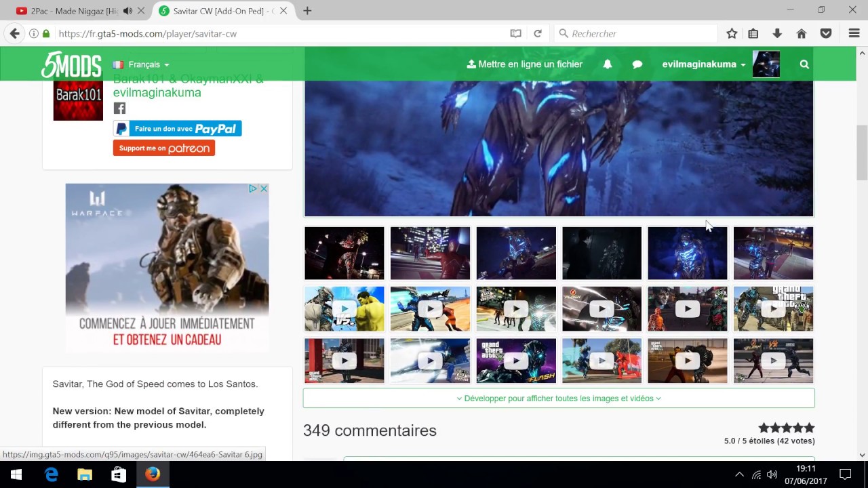The width and height of the screenshot is (868, 488).
Task: Click the user avatar in the header
Action: coord(766,64)
